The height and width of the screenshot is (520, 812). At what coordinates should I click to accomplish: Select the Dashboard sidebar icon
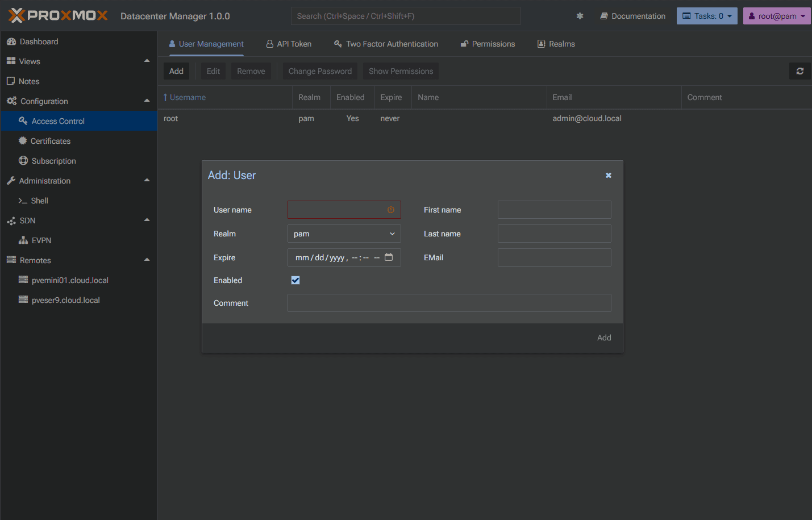tap(11, 41)
